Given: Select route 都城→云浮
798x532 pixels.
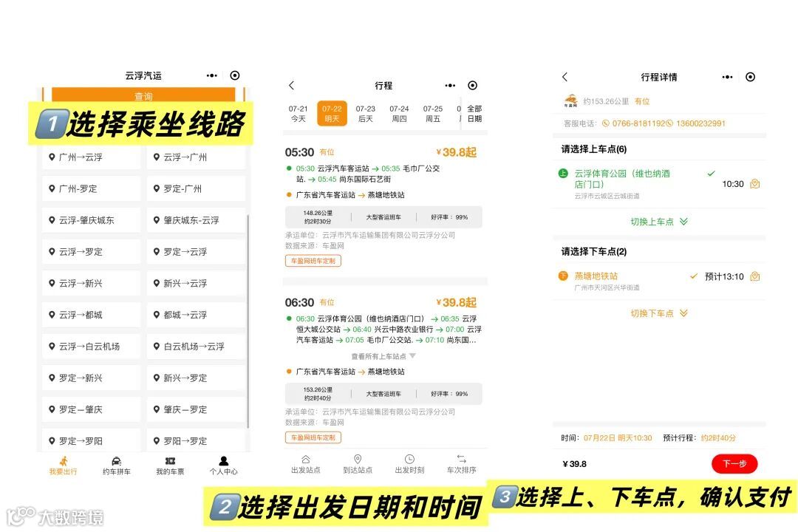Looking at the screenshot, I should (x=196, y=315).
